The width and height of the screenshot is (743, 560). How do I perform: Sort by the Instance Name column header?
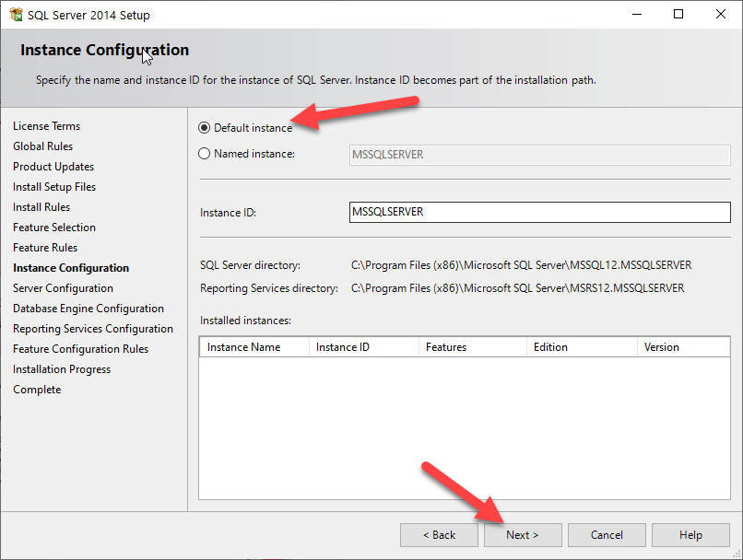[254, 347]
